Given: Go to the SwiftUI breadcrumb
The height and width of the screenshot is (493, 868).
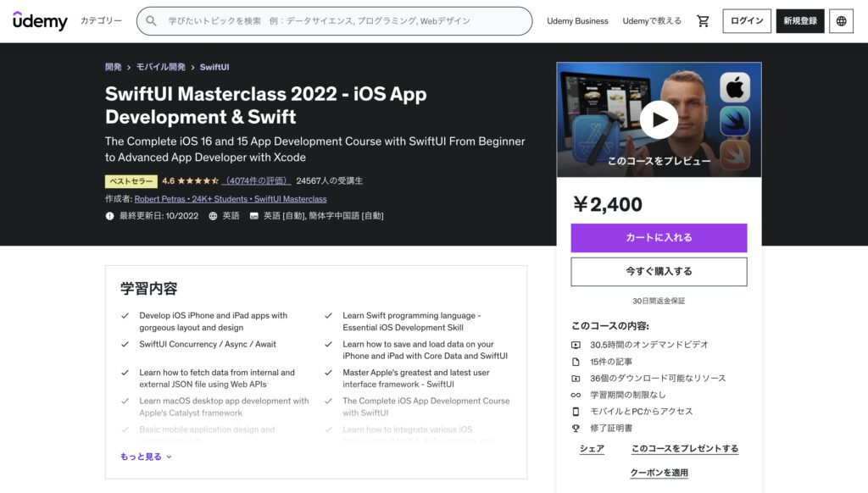Looking at the screenshot, I should [214, 67].
